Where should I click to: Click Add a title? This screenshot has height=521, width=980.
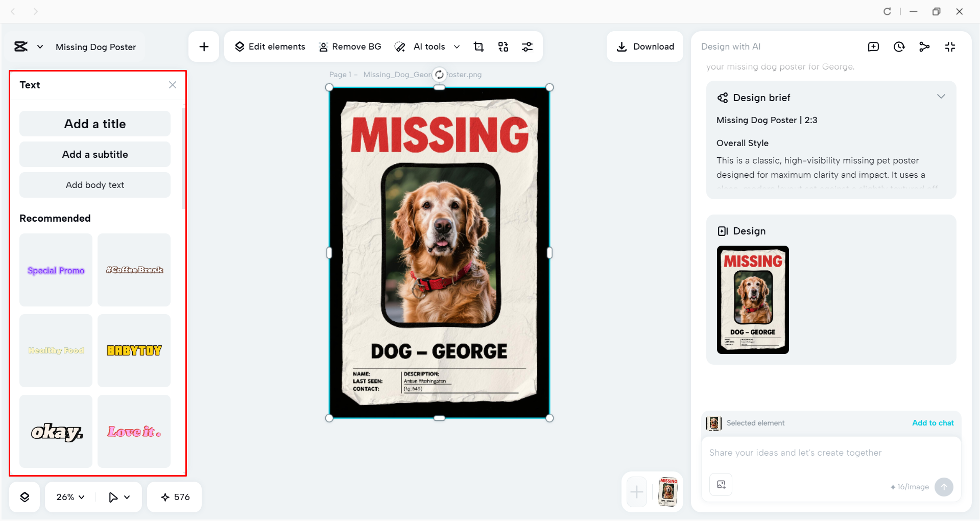tap(95, 124)
